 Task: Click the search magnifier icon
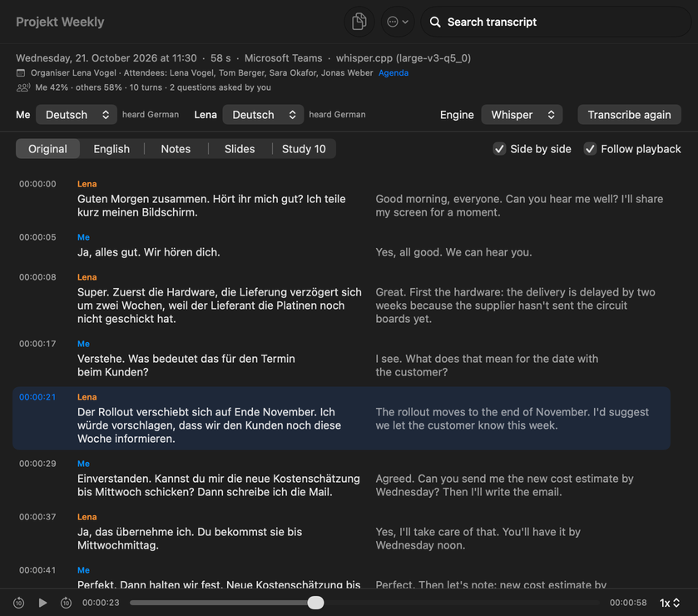(x=435, y=22)
